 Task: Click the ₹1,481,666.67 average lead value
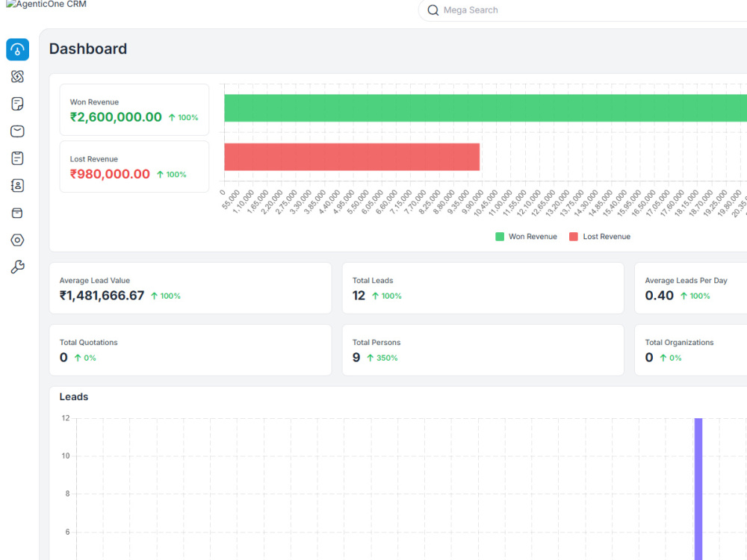click(x=102, y=296)
